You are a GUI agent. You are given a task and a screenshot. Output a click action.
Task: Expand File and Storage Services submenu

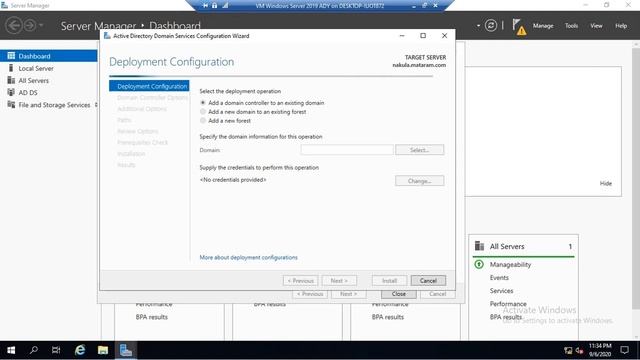96,105
